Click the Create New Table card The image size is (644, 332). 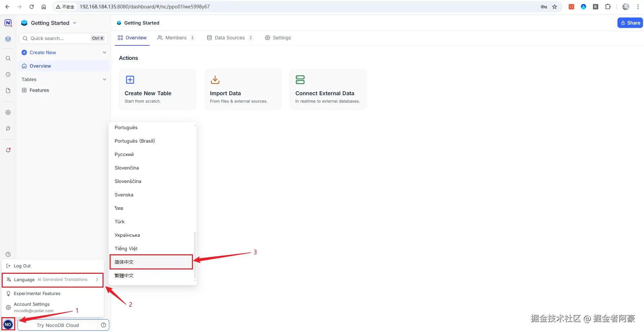pos(157,89)
